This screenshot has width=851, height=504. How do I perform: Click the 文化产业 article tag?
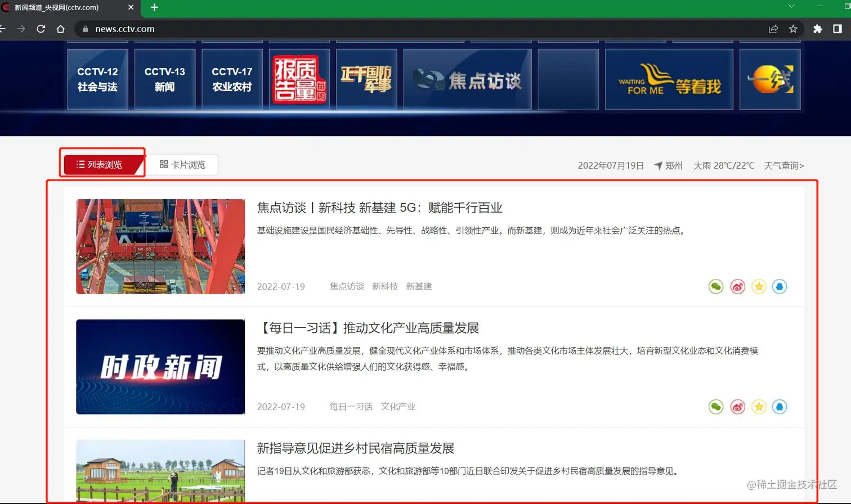click(398, 407)
